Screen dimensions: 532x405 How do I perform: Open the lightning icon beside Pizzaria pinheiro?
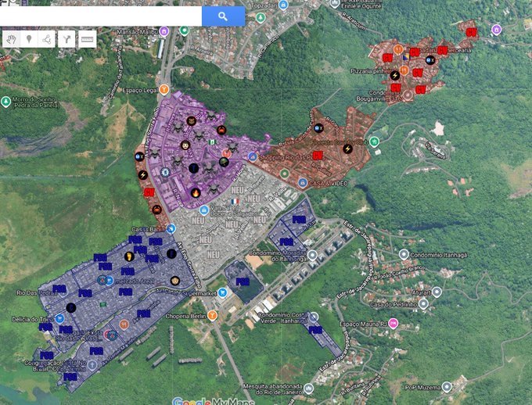click(394, 75)
